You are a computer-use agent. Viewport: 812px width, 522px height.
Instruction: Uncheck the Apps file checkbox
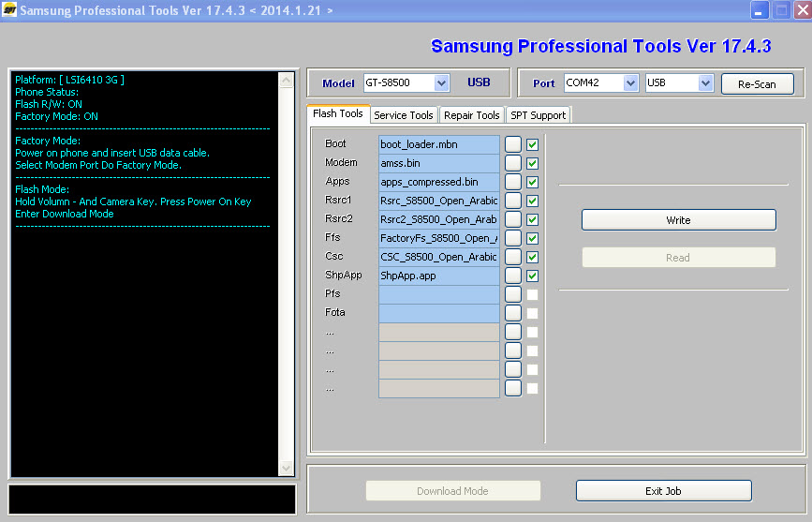click(532, 182)
